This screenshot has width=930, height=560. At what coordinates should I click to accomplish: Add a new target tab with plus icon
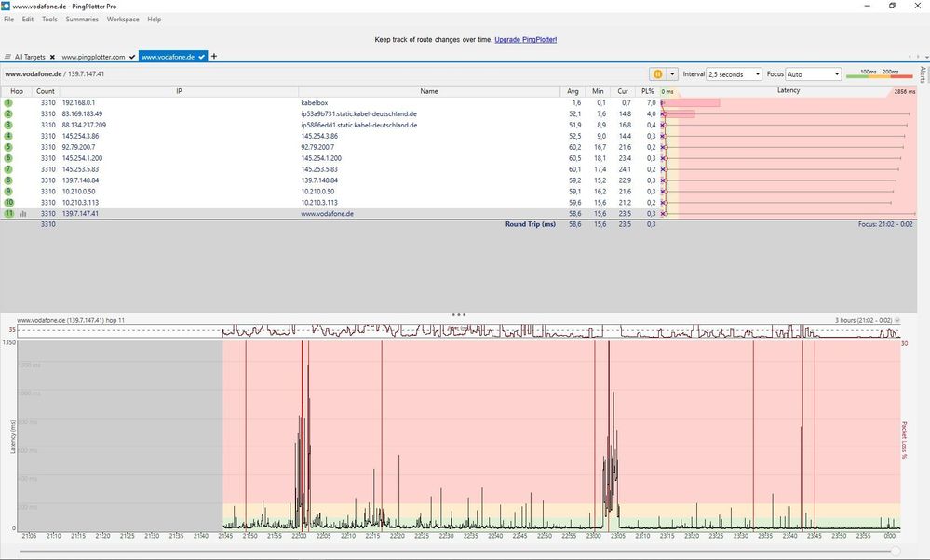pyautogui.click(x=214, y=57)
